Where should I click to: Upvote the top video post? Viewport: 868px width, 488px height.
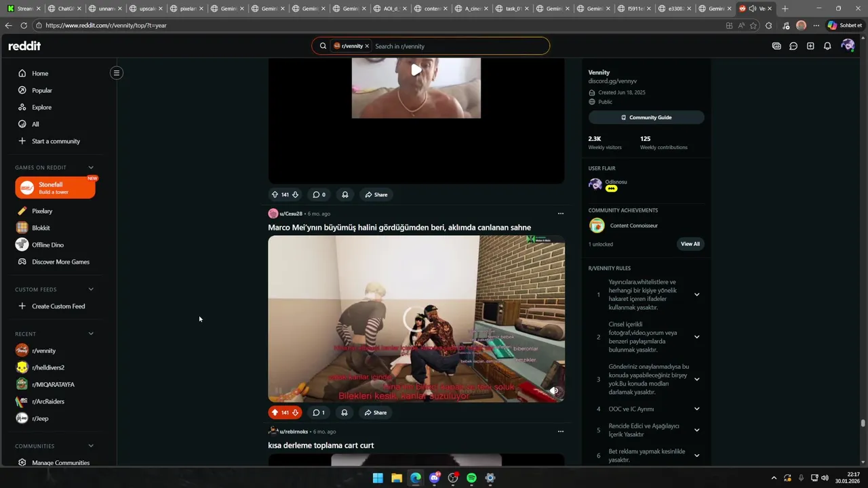[275, 195]
